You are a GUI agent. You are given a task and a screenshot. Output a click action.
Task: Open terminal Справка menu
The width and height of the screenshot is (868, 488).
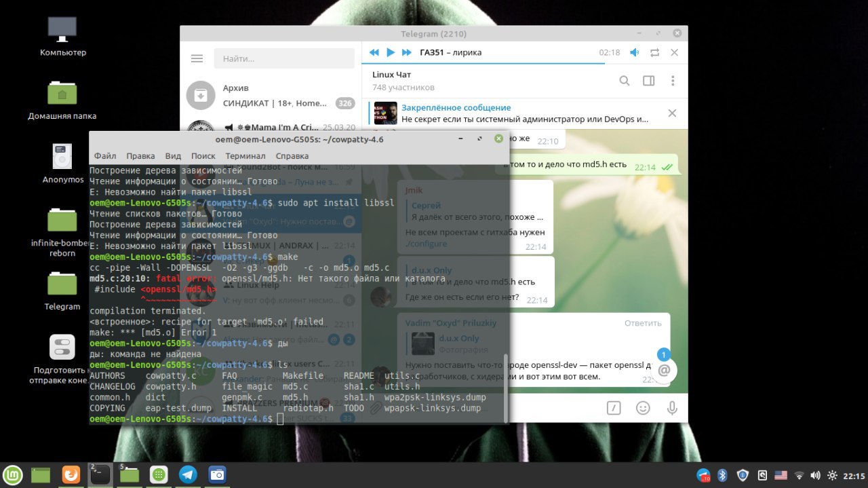(x=292, y=156)
